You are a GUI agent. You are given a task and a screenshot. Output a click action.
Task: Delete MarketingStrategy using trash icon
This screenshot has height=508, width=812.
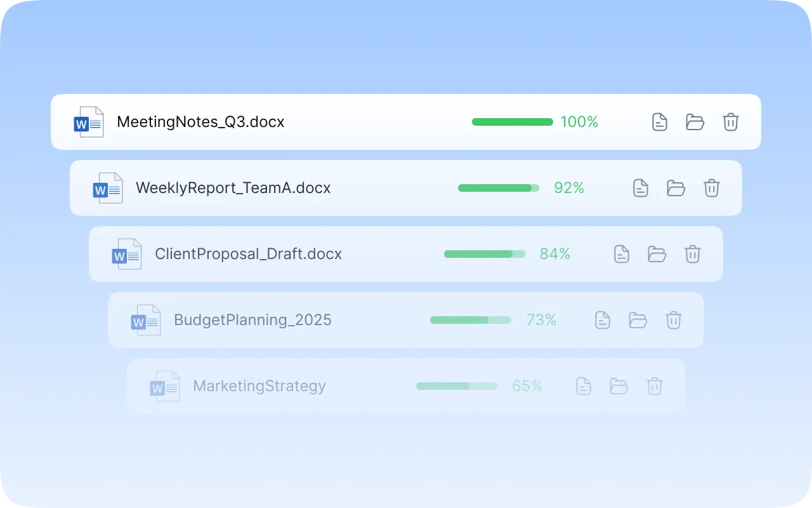point(655,386)
